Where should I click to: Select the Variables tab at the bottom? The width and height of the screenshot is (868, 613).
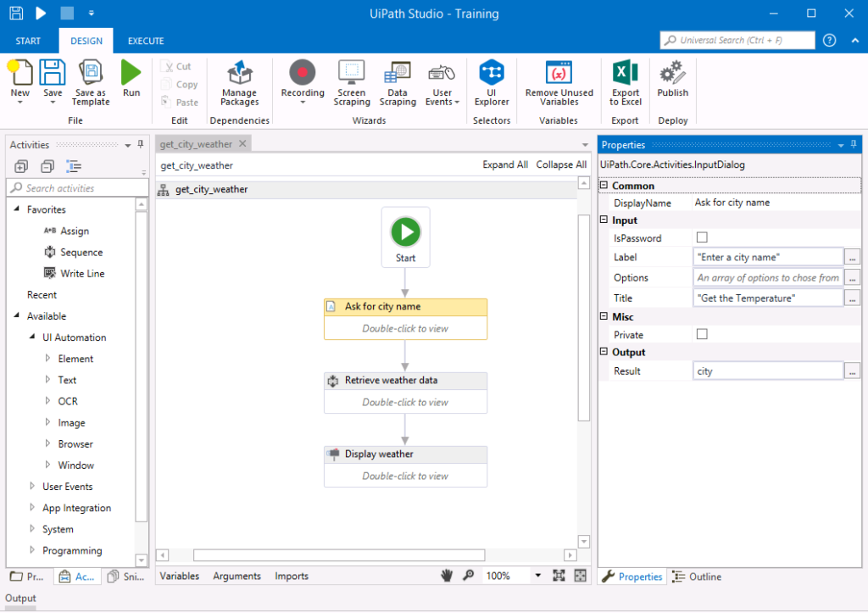(x=180, y=576)
